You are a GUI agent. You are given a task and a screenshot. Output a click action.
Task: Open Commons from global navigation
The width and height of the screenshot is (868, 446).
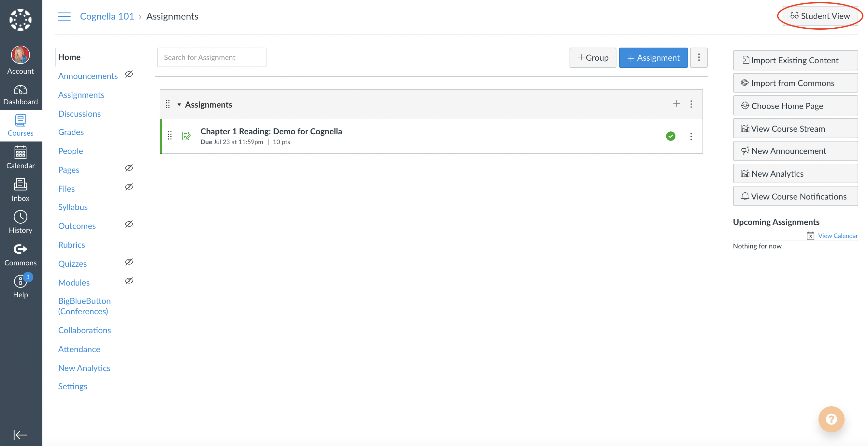21,255
